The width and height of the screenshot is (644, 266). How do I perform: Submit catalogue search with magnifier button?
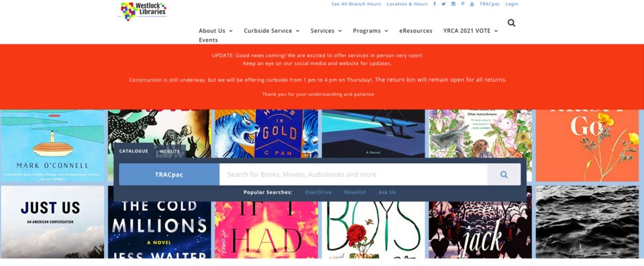pos(504,175)
